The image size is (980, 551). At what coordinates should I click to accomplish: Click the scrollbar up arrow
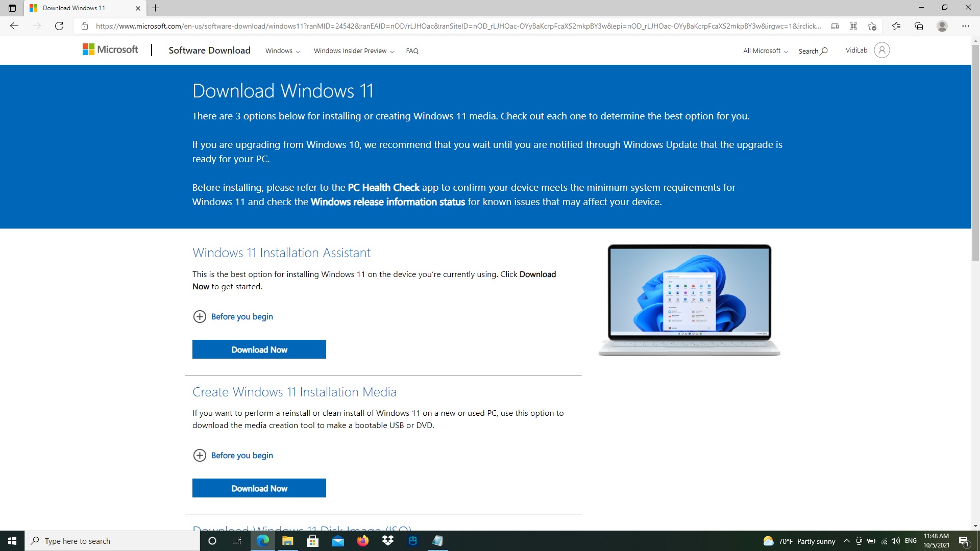[975, 40]
